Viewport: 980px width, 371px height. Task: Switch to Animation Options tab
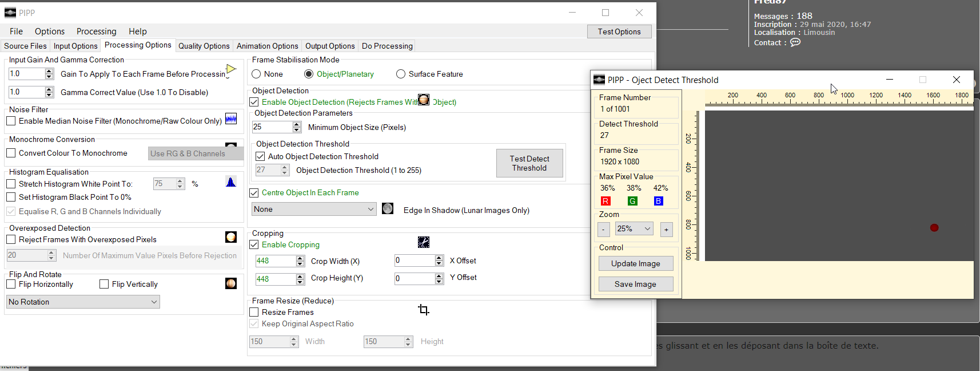(x=268, y=46)
